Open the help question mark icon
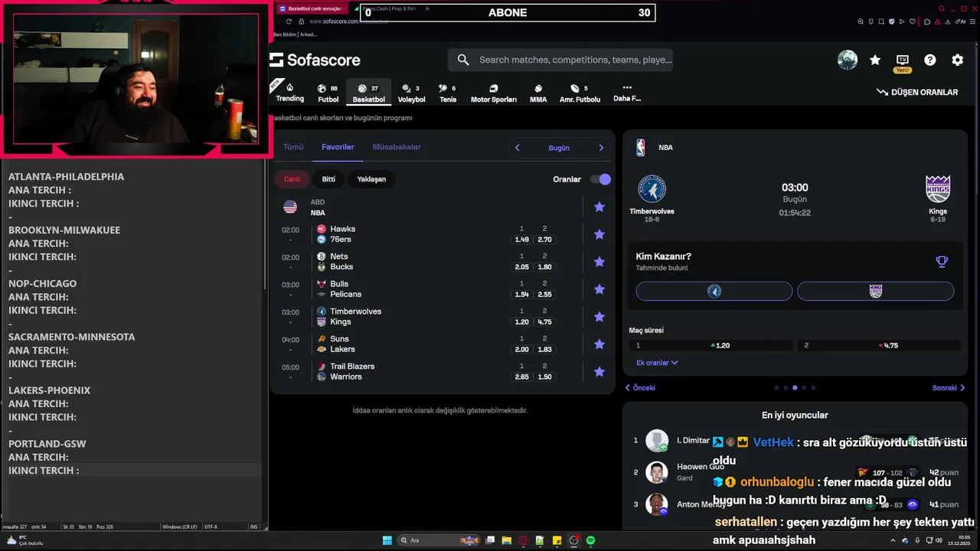This screenshot has height=551, width=980. coord(930,60)
